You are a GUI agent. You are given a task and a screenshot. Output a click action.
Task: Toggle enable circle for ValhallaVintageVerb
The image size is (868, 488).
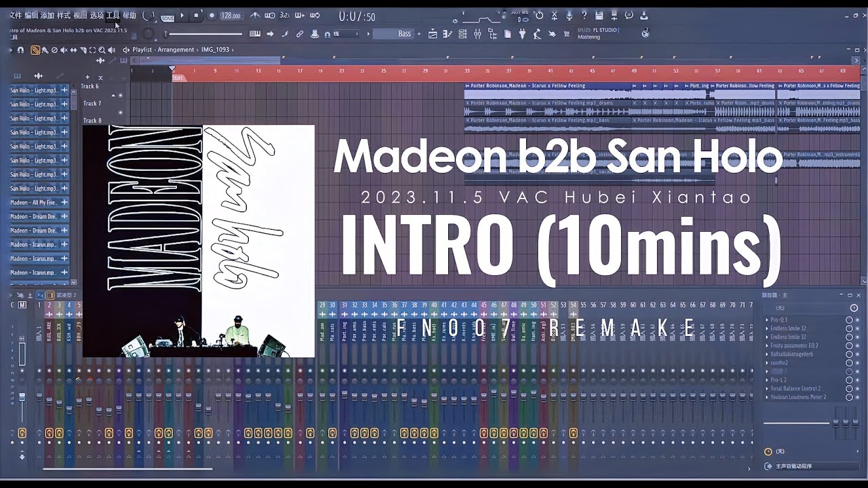(848, 354)
